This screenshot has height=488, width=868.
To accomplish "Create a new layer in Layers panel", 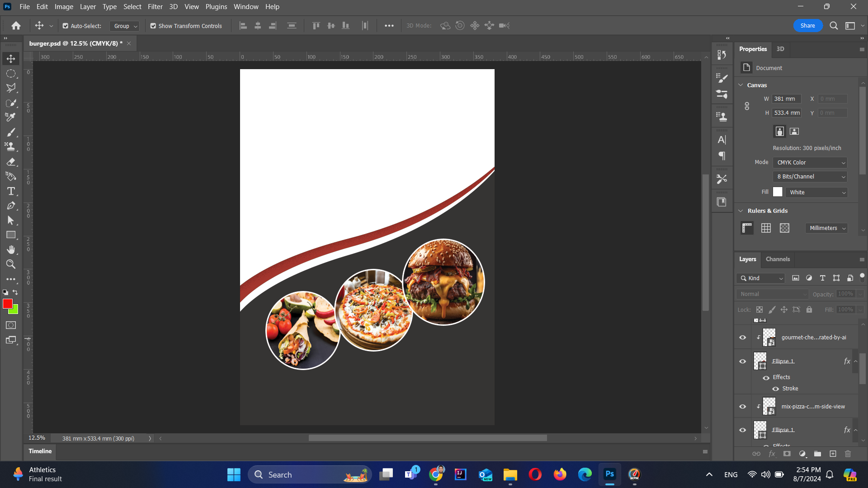I will (x=833, y=454).
